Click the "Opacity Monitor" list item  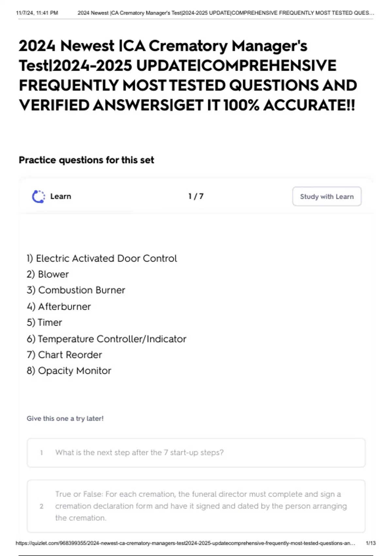click(69, 371)
